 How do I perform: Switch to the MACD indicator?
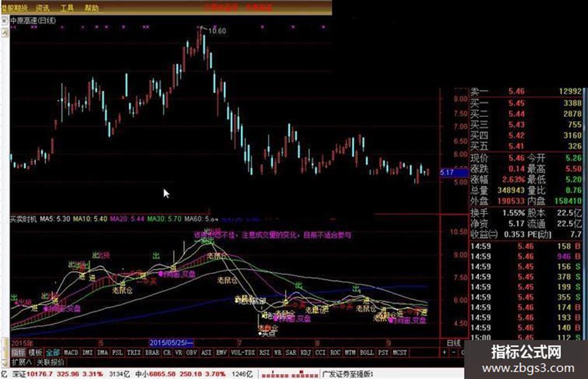[x=71, y=353]
